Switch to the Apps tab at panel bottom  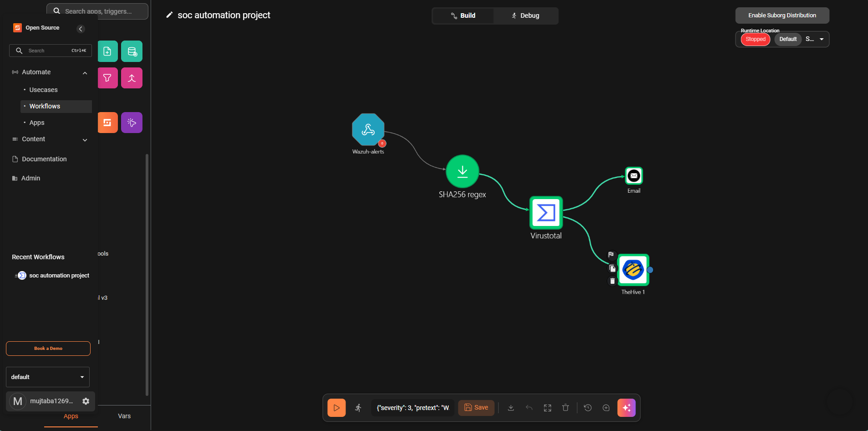click(x=71, y=416)
